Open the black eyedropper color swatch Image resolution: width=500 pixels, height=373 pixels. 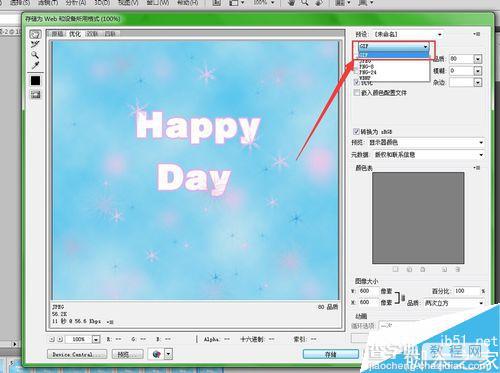point(35,81)
